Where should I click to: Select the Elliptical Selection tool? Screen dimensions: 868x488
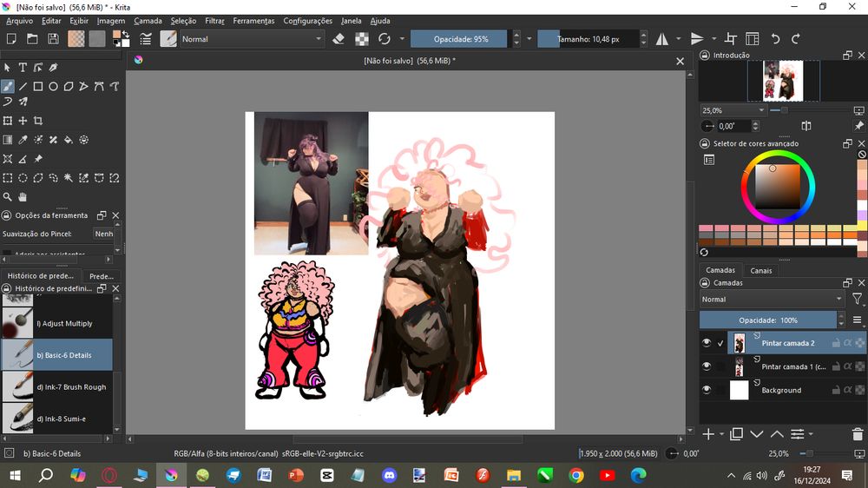(23, 178)
